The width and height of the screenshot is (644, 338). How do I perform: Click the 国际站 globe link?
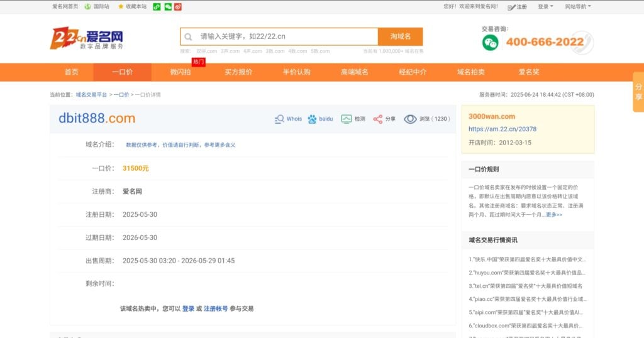(x=97, y=6)
